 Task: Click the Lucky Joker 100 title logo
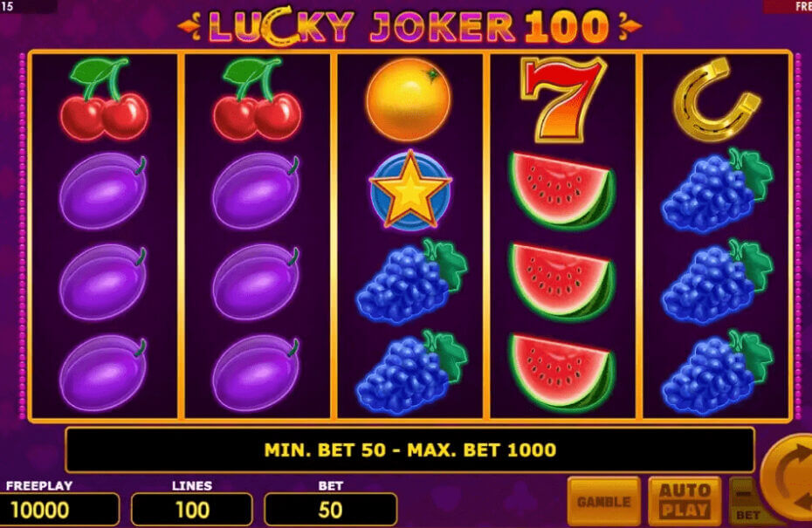tap(409, 26)
